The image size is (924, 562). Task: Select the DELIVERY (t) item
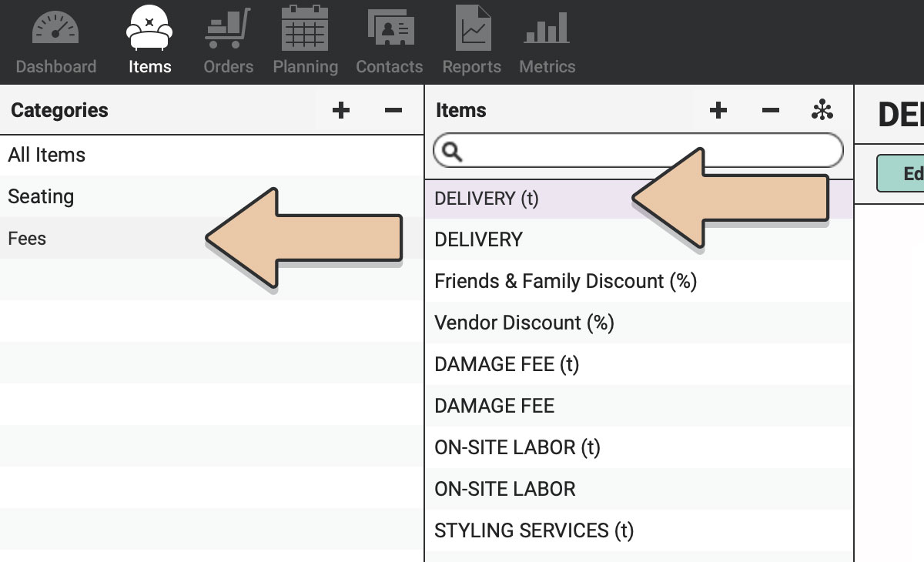639,199
